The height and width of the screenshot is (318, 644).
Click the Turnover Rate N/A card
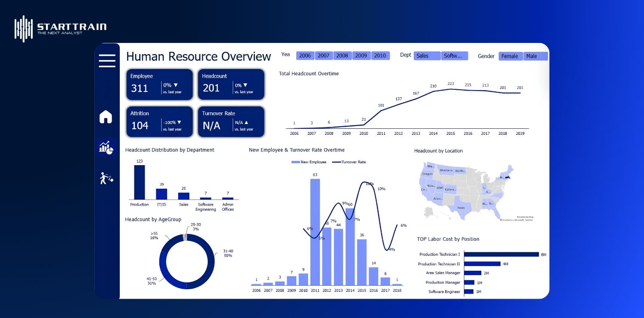point(231,122)
